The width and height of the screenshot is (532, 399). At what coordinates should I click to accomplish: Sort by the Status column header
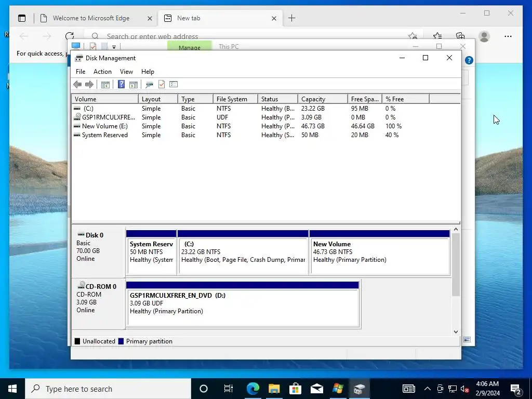point(278,99)
